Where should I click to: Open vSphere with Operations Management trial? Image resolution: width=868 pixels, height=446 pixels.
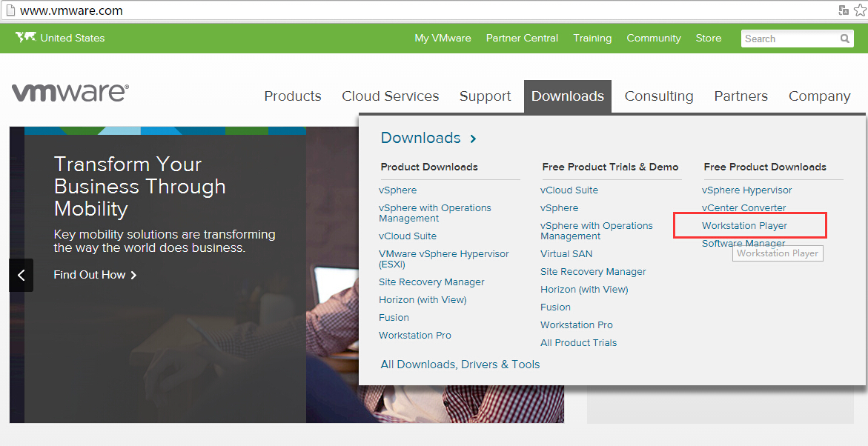[x=596, y=230]
